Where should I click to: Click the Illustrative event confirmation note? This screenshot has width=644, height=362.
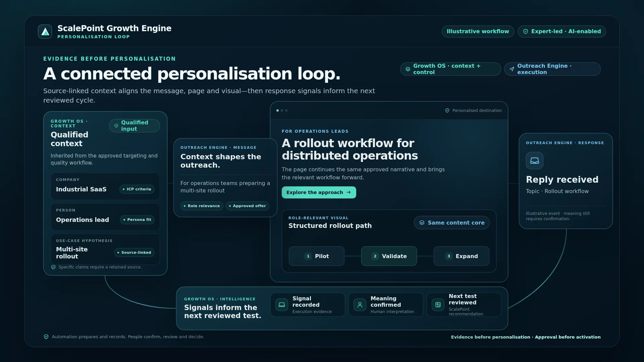point(558,216)
